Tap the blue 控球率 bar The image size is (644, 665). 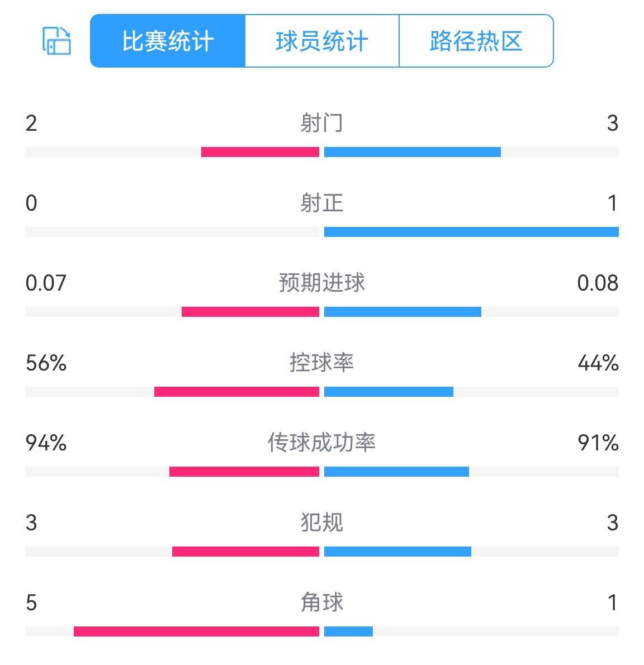pos(389,392)
